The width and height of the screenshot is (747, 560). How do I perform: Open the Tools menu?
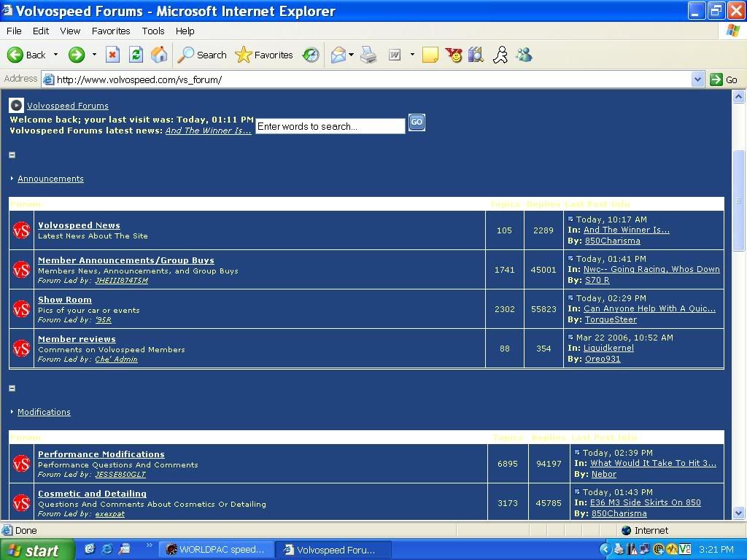153,31
